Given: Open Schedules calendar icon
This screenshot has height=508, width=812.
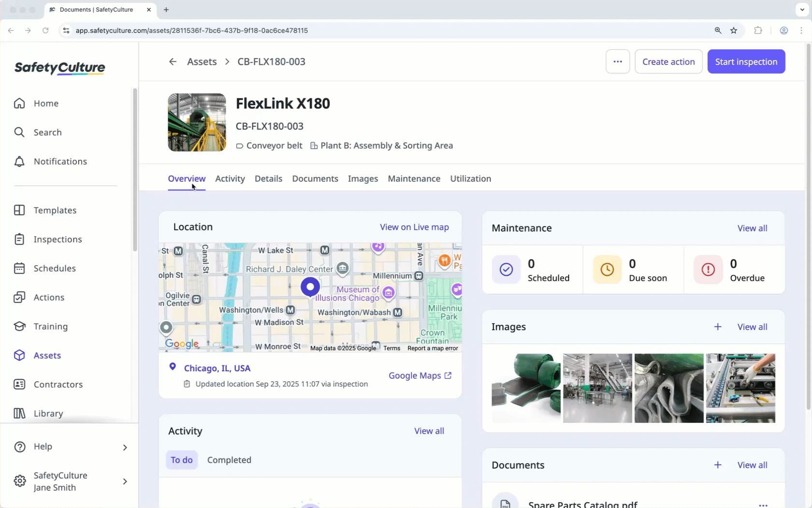Looking at the screenshot, I should (x=19, y=268).
